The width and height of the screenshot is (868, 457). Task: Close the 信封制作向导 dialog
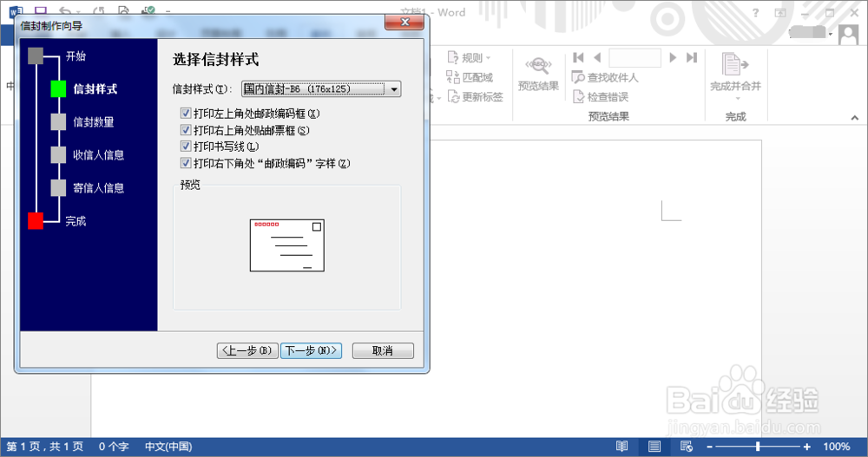(404, 23)
